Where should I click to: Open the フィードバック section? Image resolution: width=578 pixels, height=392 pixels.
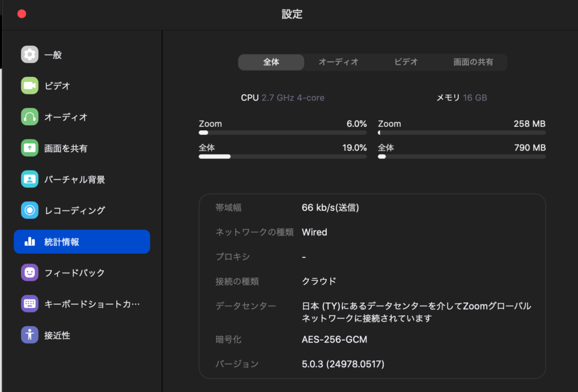tap(82, 272)
